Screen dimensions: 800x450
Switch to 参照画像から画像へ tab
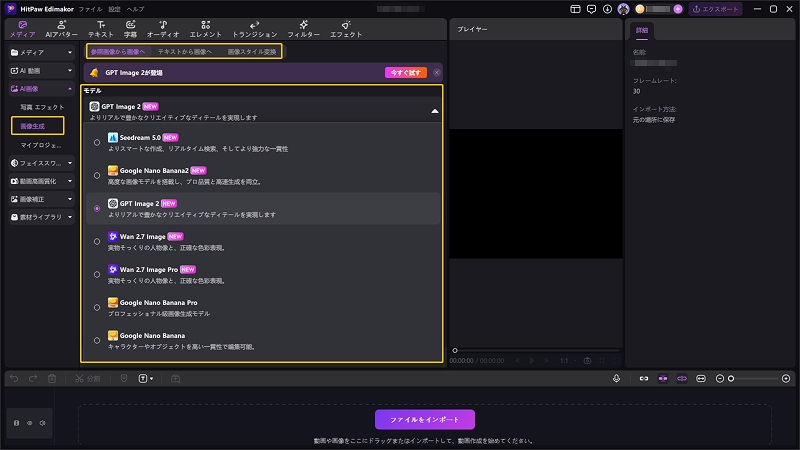pos(118,52)
